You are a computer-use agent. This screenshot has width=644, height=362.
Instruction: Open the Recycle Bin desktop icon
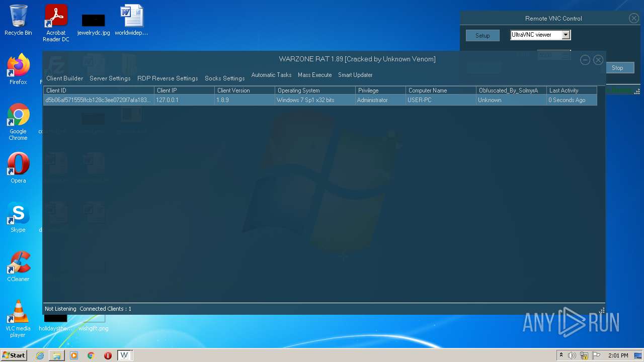[x=18, y=20]
